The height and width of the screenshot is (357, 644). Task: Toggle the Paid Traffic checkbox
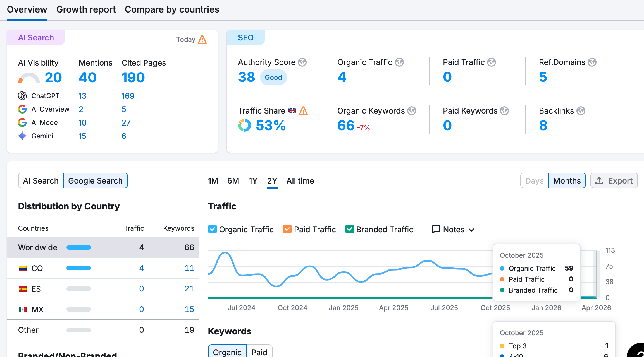[x=287, y=229]
